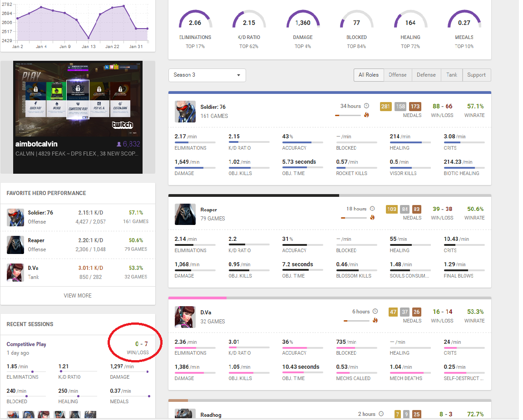Screen dimensions: 523x420
Task: Click Roadhog 72.7% winrate value
Action: (475, 415)
